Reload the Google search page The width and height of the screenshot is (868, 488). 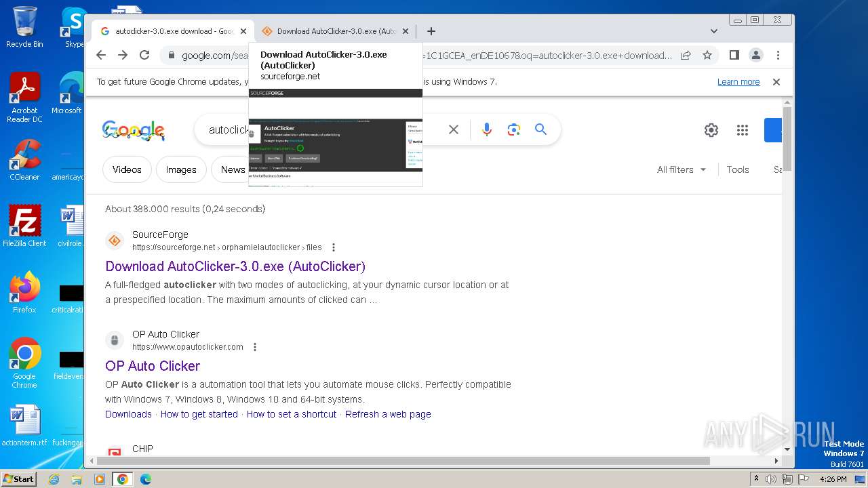point(144,55)
